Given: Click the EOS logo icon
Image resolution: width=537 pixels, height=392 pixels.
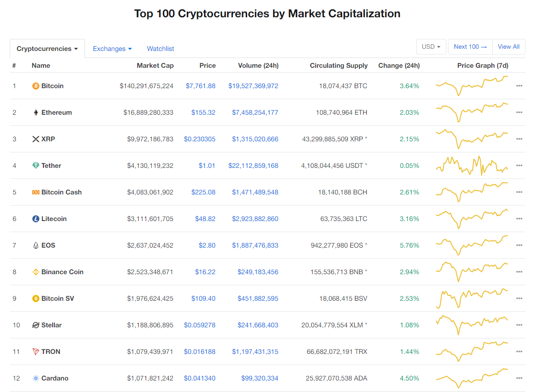Looking at the screenshot, I should (36, 245).
